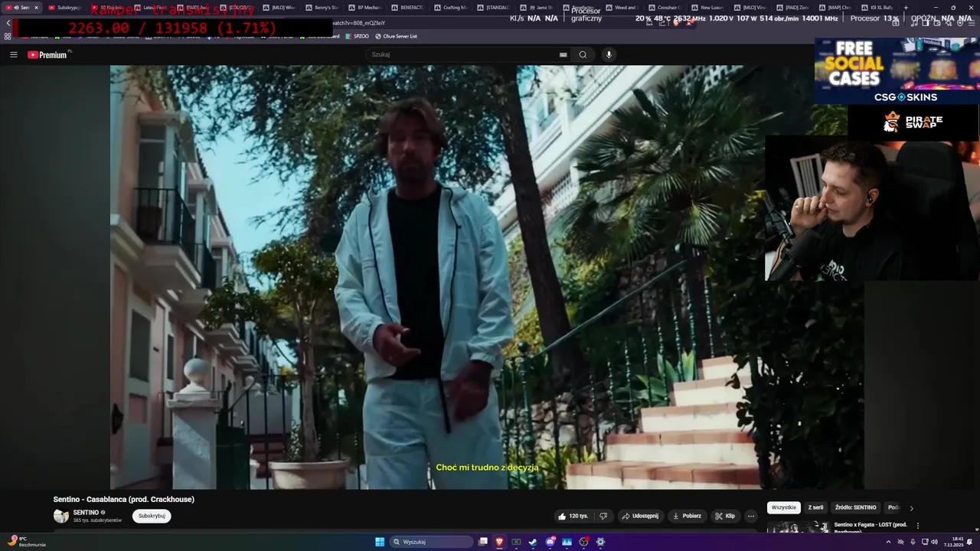Select the Z serii filter chip
The image size is (980, 551).
pyautogui.click(x=816, y=507)
